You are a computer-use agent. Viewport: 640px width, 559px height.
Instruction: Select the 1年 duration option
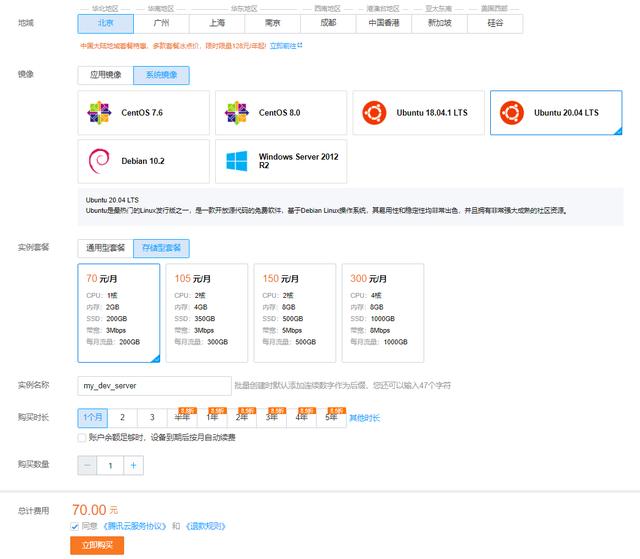[x=212, y=417]
